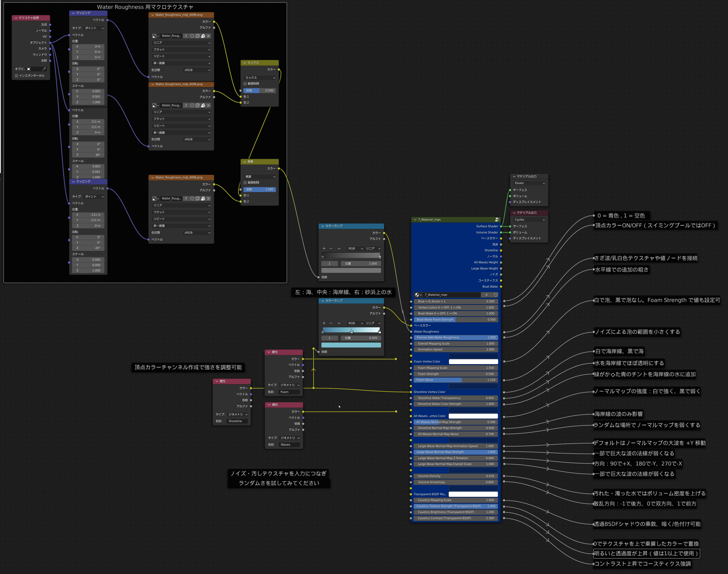Click user count 3 in top image texture node
728x574 pixels.
(x=186, y=36)
